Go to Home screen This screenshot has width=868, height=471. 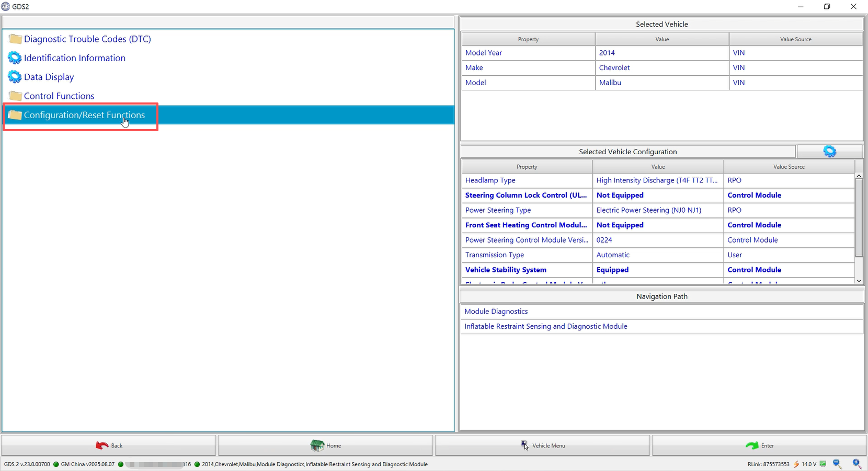coord(325,445)
